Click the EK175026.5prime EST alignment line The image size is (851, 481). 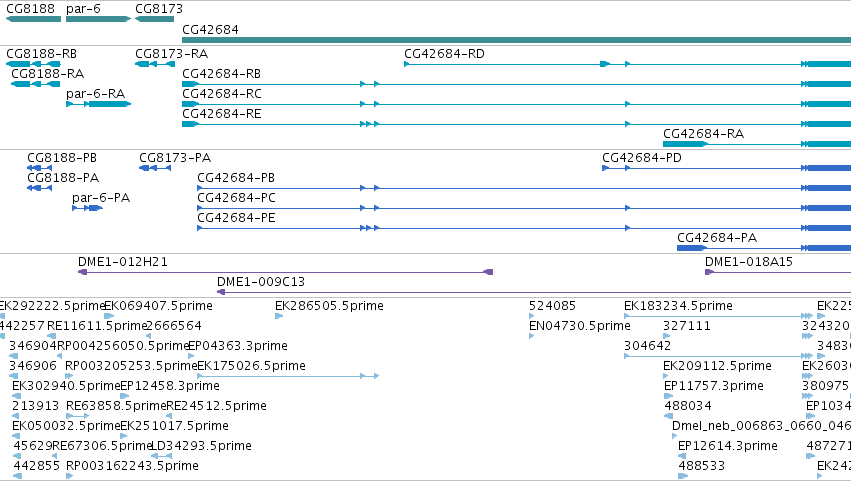click(x=288, y=376)
